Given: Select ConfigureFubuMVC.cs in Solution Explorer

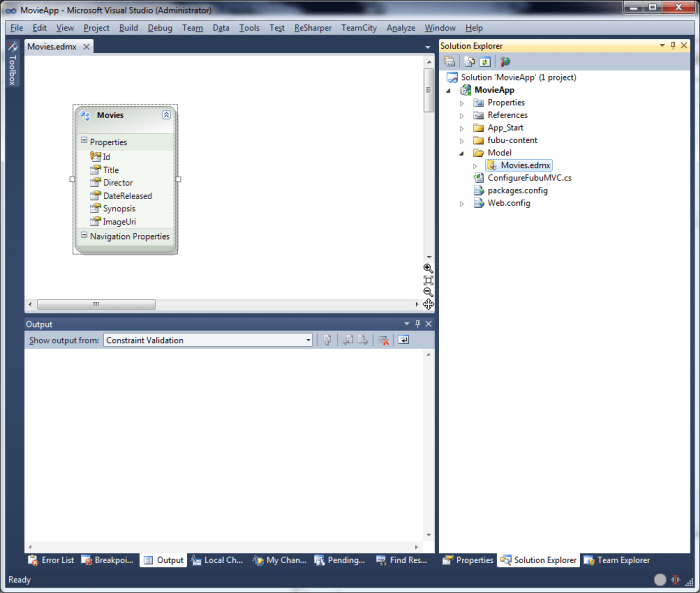Looking at the screenshot, I should click(529, 178).
